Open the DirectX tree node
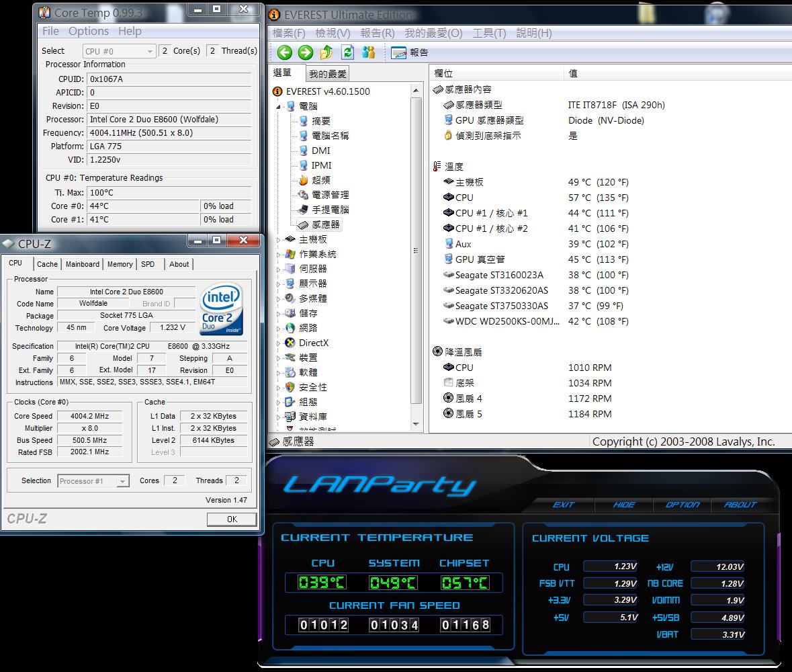The image size is (792, 672). pyautogui.click(x=313, y=343)
